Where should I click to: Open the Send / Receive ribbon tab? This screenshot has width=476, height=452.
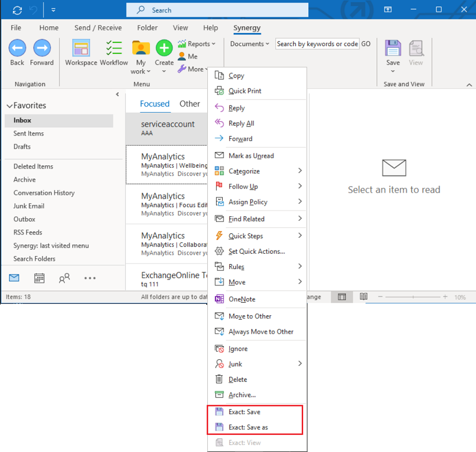point(98,28)
